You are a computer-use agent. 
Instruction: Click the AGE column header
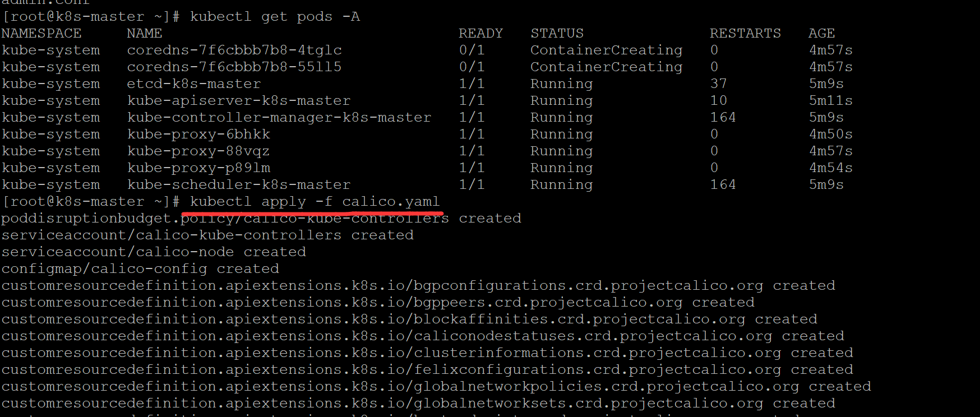821,34
